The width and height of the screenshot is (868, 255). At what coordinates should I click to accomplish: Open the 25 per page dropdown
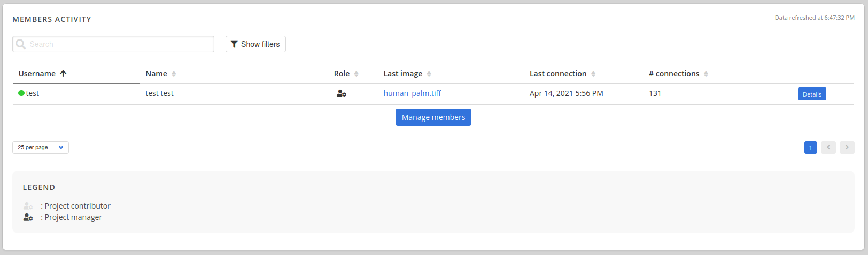click(x=41, y=147)
